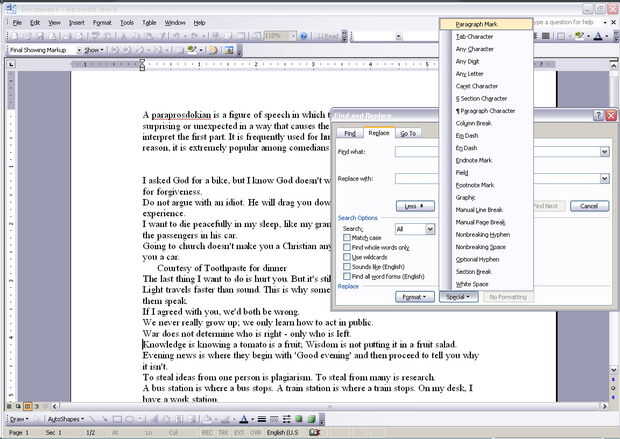Click the Previous Page double-arrow button
This screenshot has width=620, height=439.
pos(613,379)
